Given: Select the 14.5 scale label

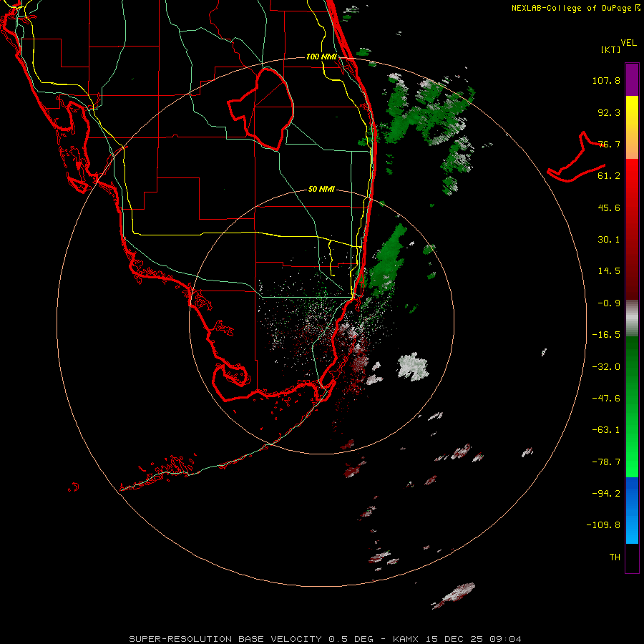Looking at the screenshot, I should pos(609,271).
